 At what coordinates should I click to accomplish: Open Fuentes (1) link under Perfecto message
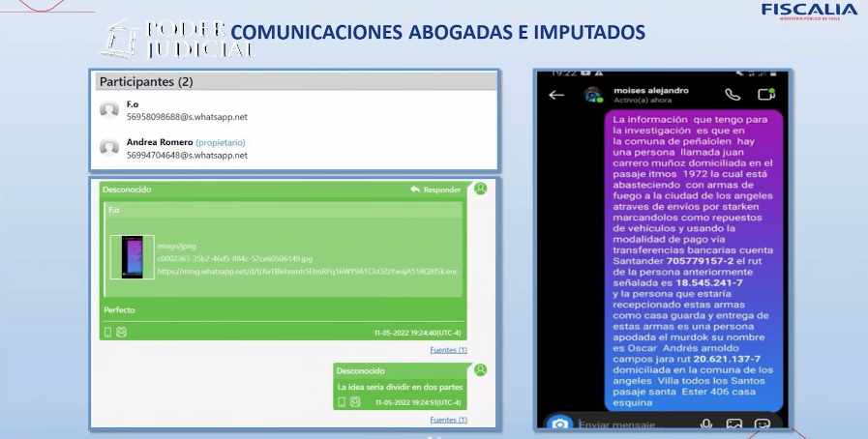coord(448,350)
